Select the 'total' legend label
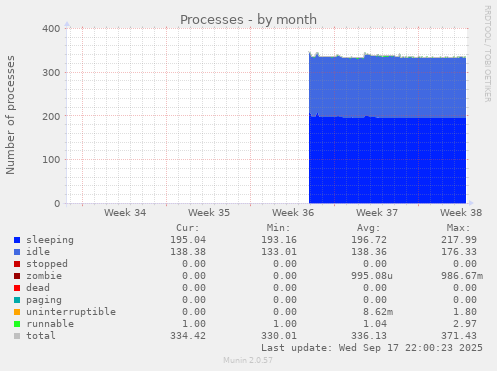This screenshot has width=497, height=371. [x=41, y=336]
